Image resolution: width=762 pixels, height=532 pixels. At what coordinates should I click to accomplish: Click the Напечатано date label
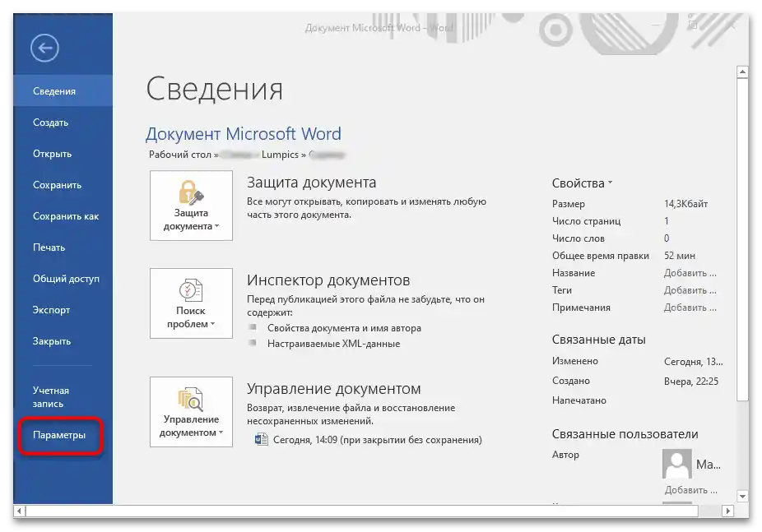[x=578, y=400]
